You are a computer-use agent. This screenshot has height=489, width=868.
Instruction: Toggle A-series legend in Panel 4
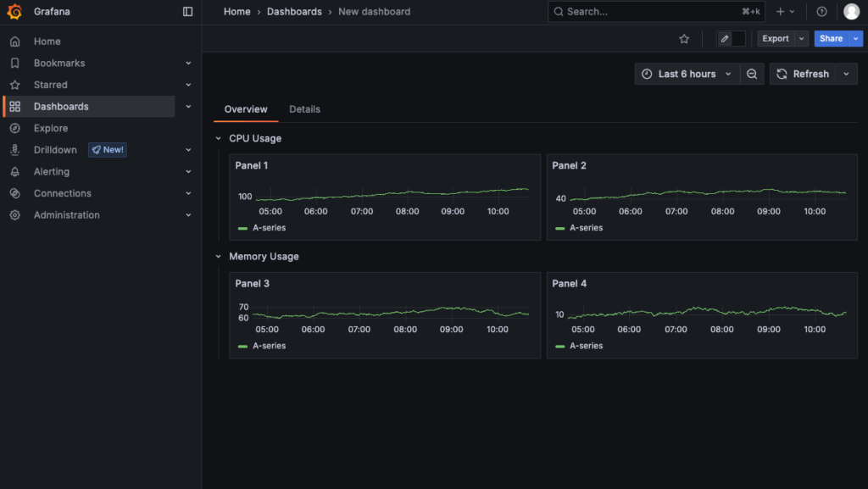[586, 346]
